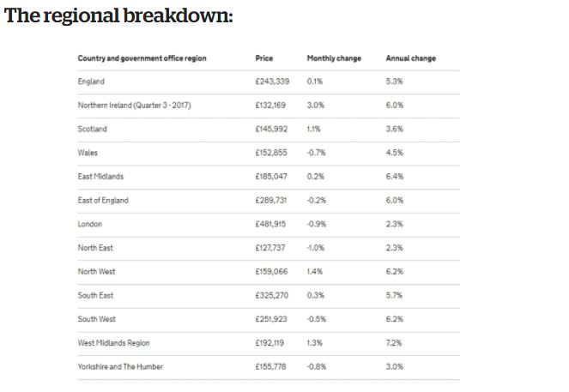Select the Yorkshire and The Humber row label
569x392 pixels.
[120, 366]
